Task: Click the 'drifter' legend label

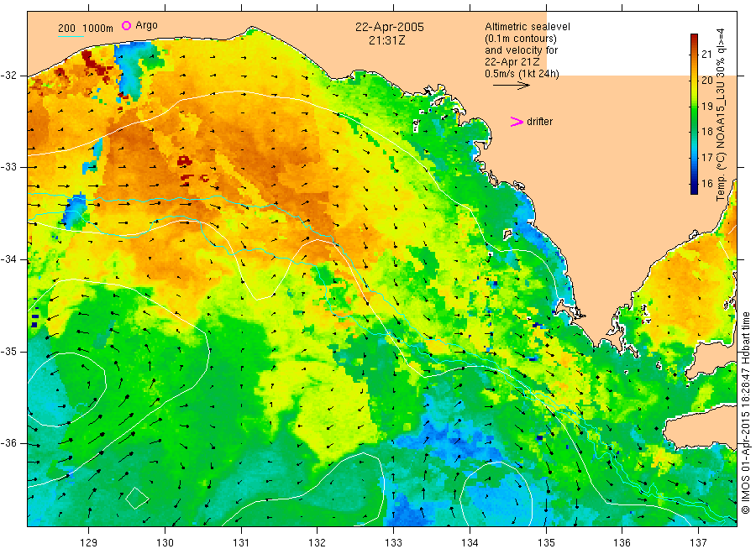Action: click(x=539, y=122)
